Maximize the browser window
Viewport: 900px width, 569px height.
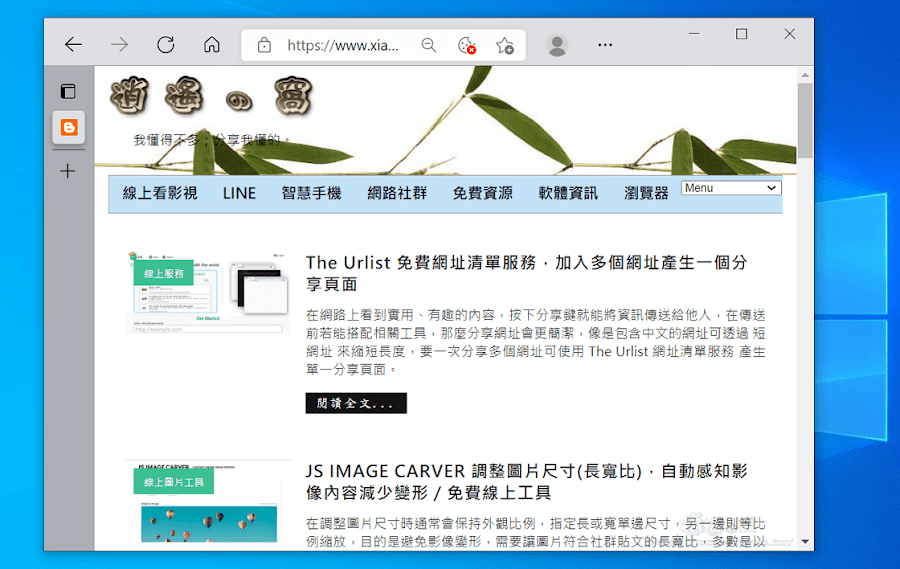(x=741, y=34)
